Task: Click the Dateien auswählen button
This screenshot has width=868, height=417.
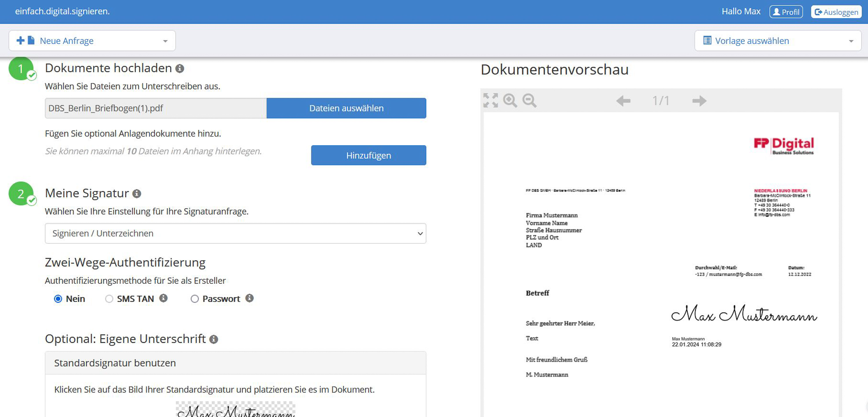Action: [x=346, y=108]
